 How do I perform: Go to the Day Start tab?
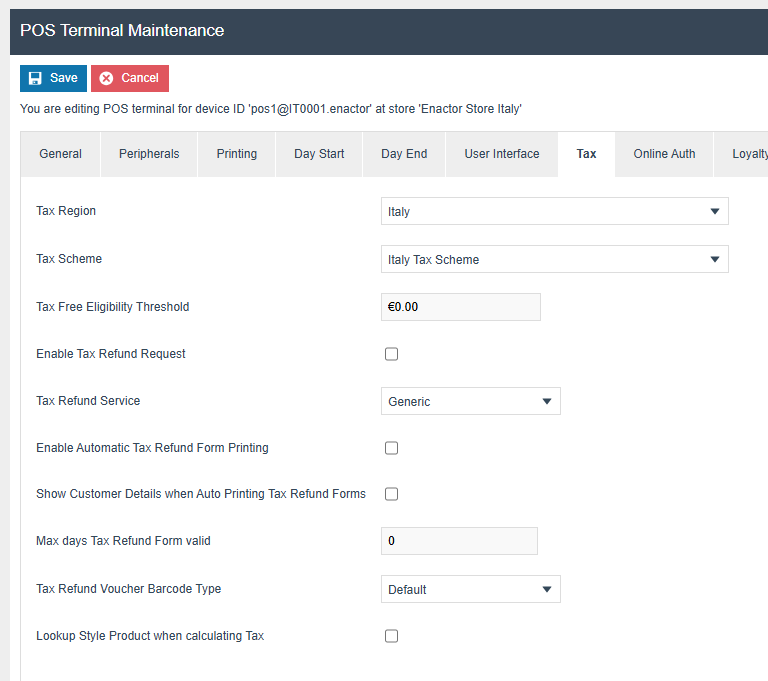pos(319,154)
